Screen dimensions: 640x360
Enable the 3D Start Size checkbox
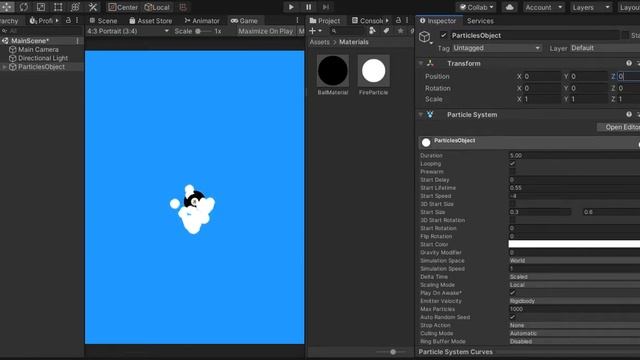coord(512,204)
